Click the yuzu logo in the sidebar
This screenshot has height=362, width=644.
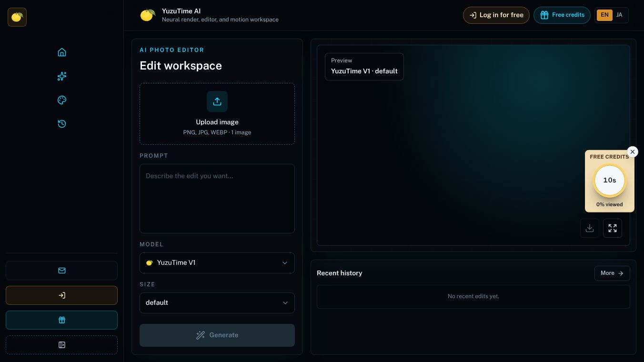point(17,17)
